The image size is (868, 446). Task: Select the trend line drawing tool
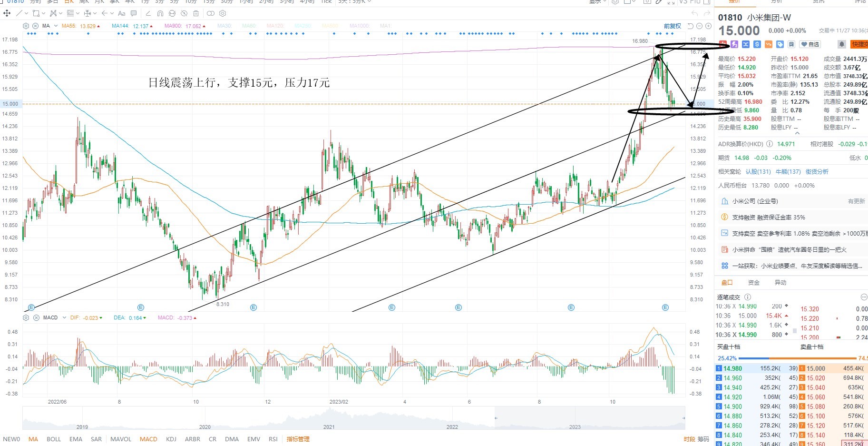click(20, 13)
